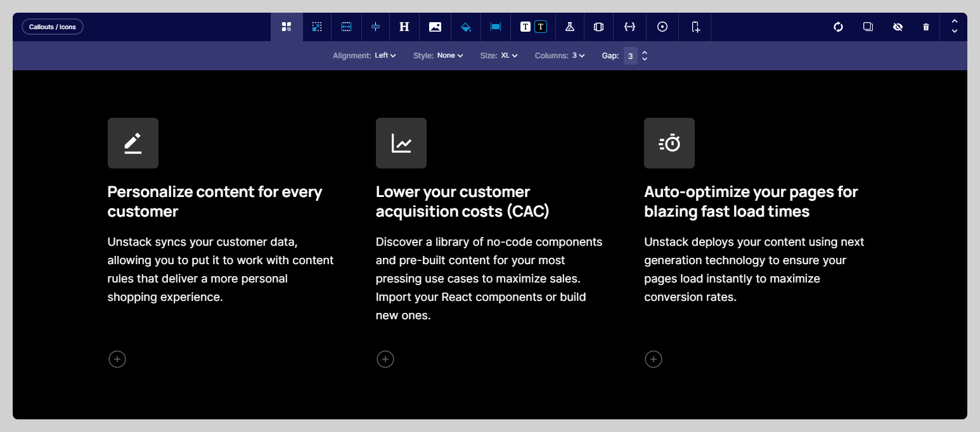Click the Gap value input field

coord(630,56)
